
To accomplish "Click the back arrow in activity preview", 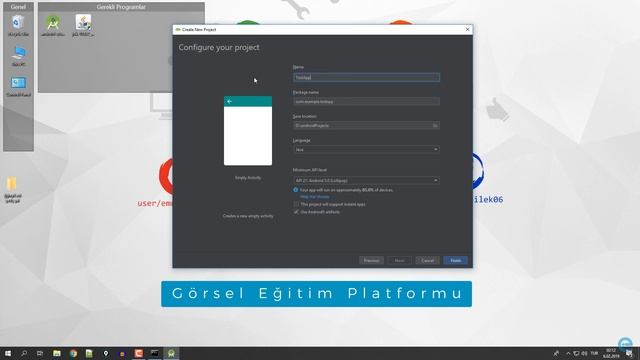I will pyautogui.click(x=229, y=101).
